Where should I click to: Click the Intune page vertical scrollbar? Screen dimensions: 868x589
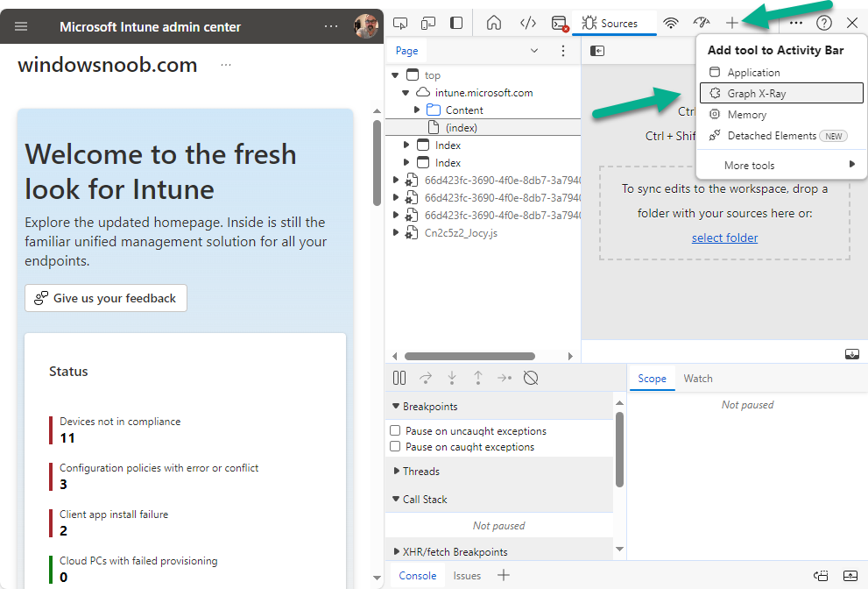(377, 163)
